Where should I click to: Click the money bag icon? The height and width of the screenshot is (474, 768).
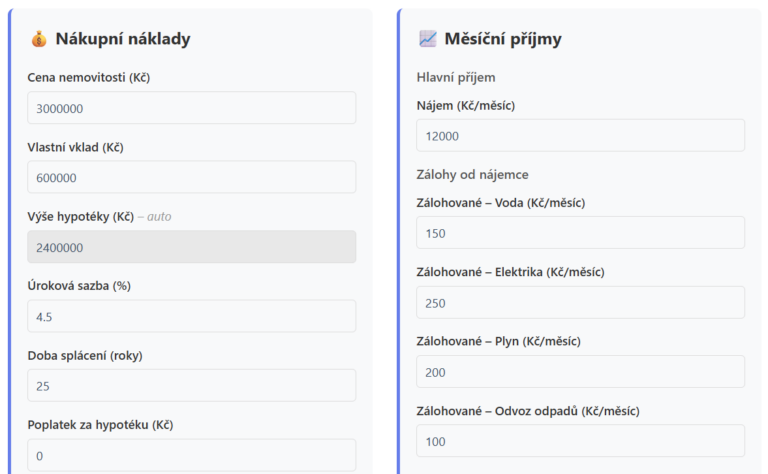click(x=39, y=39)
